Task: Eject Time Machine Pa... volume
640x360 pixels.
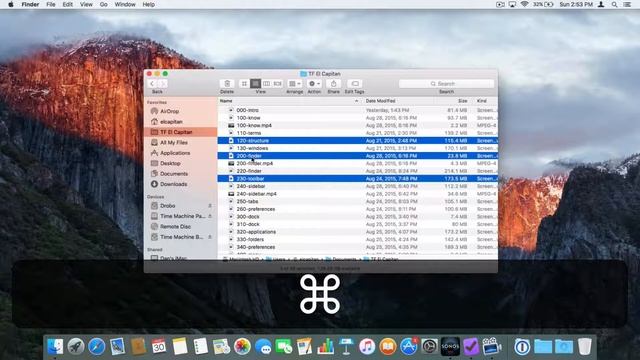Action: pyautogui.click(x=210, y=216)
